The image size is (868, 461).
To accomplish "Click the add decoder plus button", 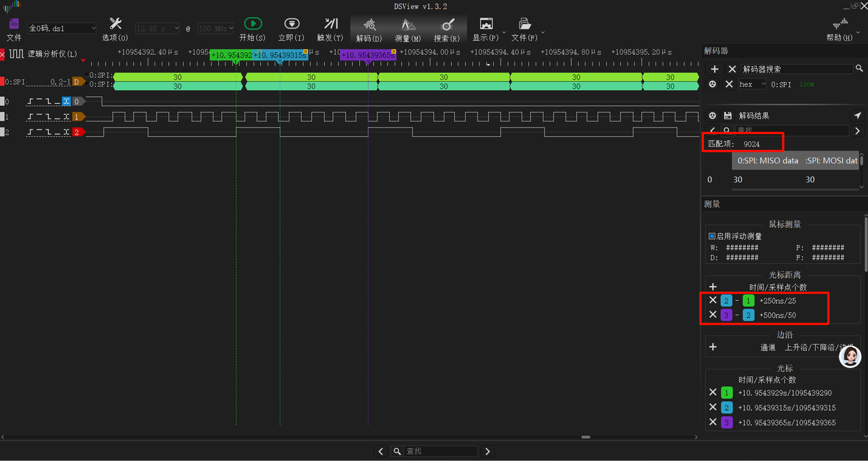I will tap(714, 69).
